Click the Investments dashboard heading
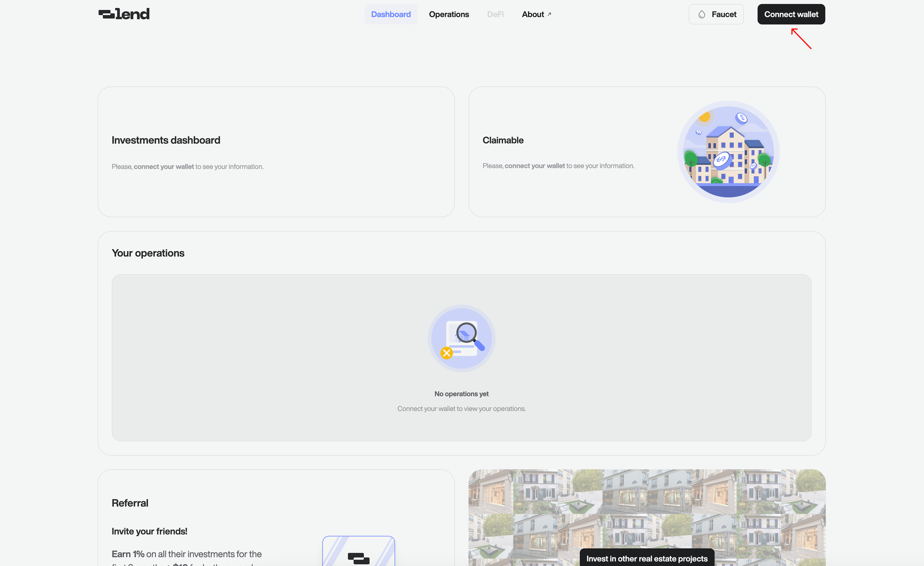Viewport: 924px width, 566px height. pos(166,140)
